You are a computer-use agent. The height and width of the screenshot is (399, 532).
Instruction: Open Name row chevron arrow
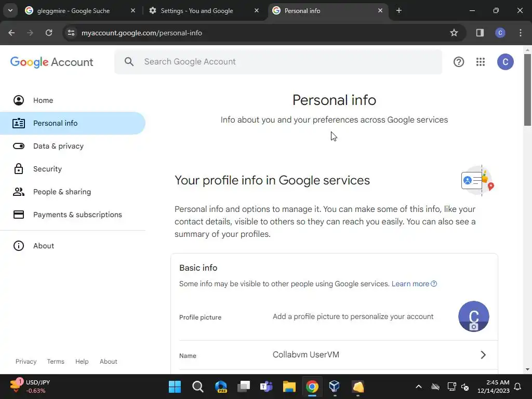click(483, 355)
